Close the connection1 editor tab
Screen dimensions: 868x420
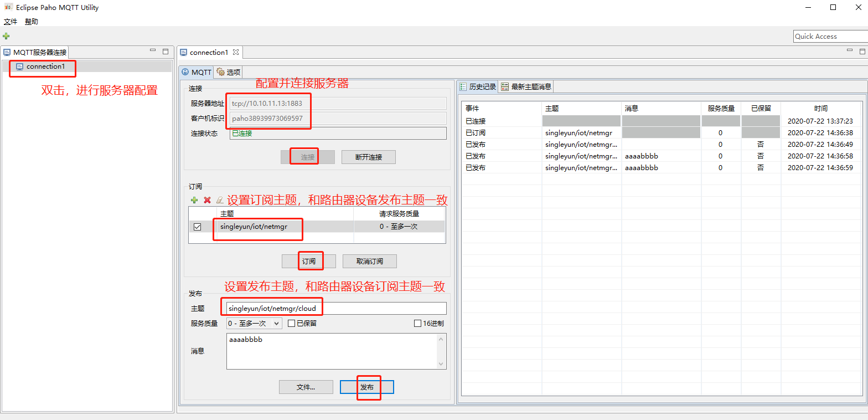[236, 53]
